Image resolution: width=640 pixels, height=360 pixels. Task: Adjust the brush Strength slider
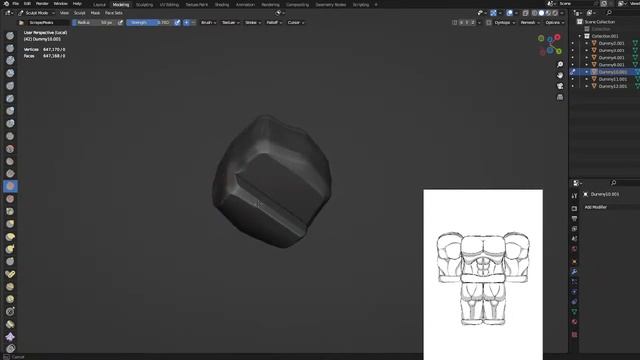pos(150,22)
